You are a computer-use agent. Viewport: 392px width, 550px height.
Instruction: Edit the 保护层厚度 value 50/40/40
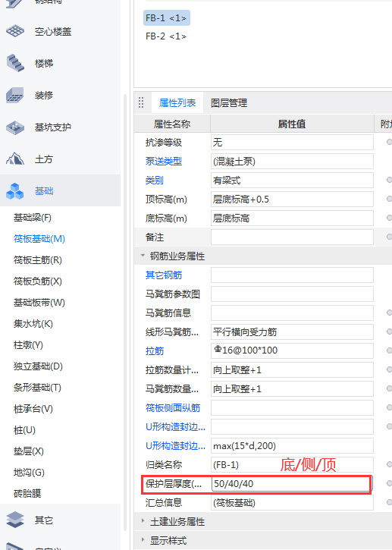[290, 484]
